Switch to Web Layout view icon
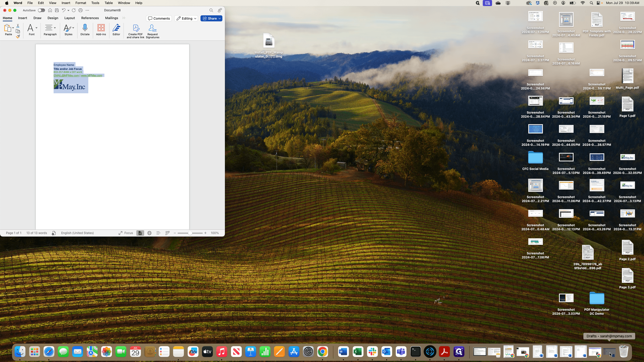 tap(149, 233)
